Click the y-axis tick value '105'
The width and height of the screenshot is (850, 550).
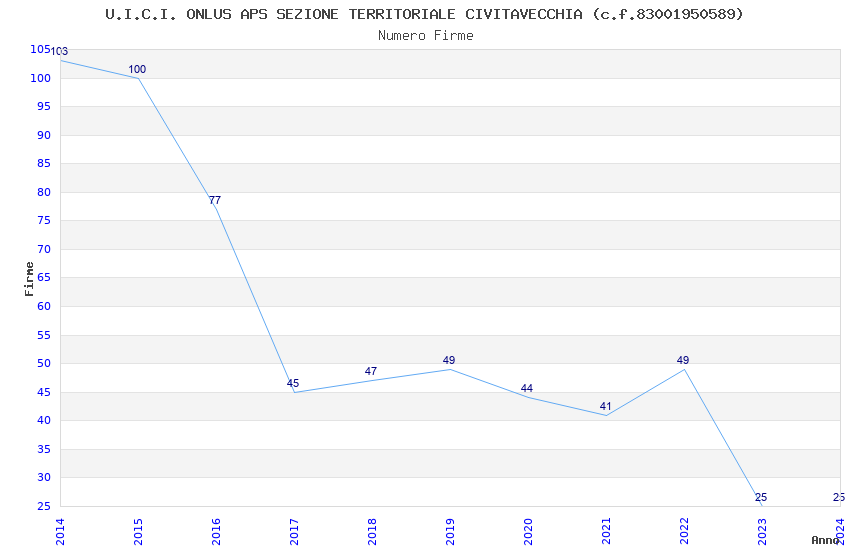click(40, 50)
